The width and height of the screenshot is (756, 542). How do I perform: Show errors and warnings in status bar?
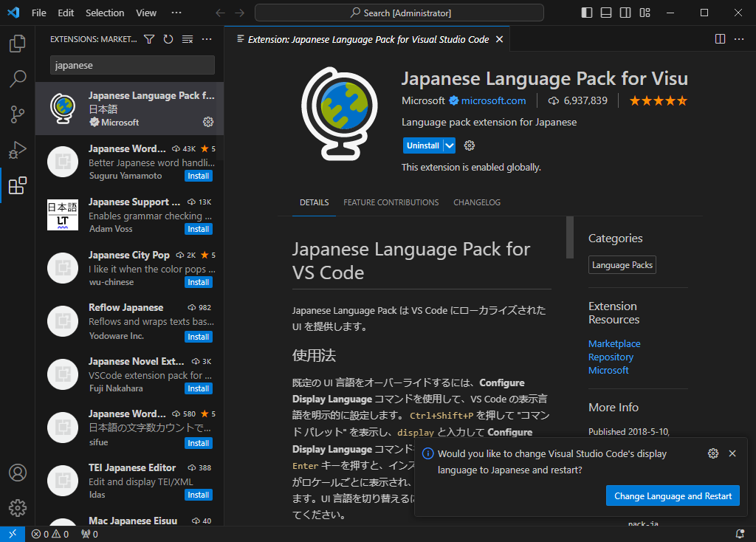point(50,534)
